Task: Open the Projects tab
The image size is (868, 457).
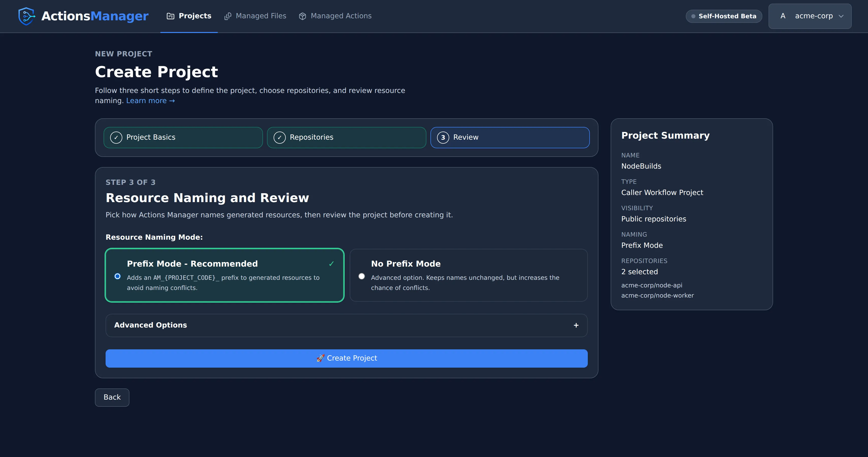Action: click(x=189, y=16)
